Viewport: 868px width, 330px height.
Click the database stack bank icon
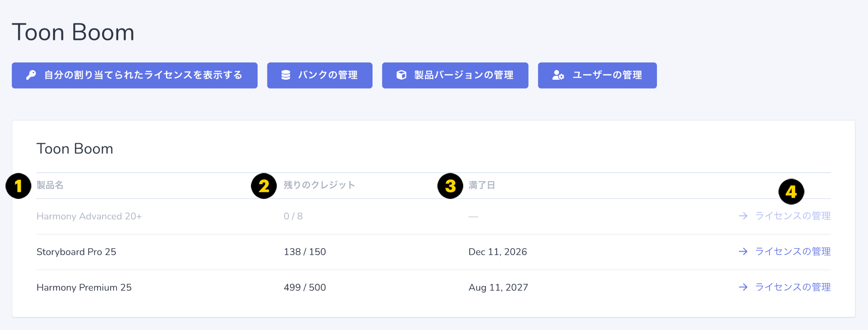click(x=286, y=75)
